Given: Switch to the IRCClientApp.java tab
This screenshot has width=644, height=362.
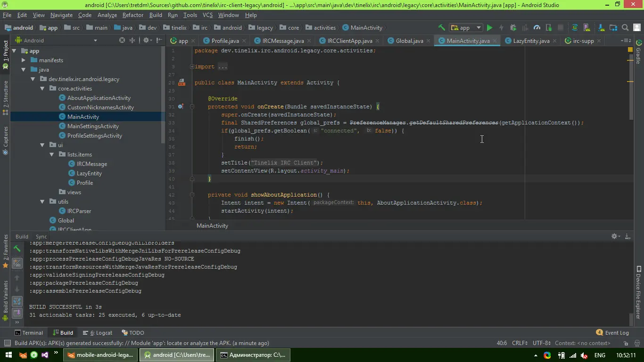Looking at the screenshot, I should [349, 41].
